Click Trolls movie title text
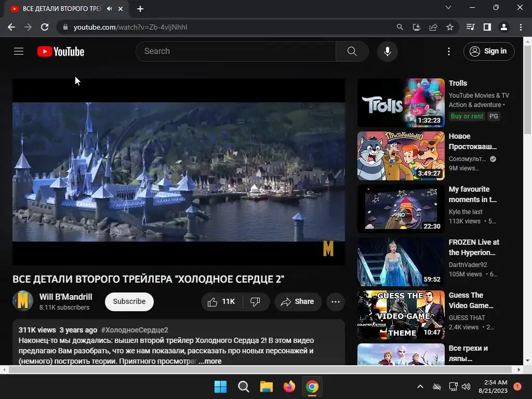This screenshot has height=399, width=532. (458, 83)
